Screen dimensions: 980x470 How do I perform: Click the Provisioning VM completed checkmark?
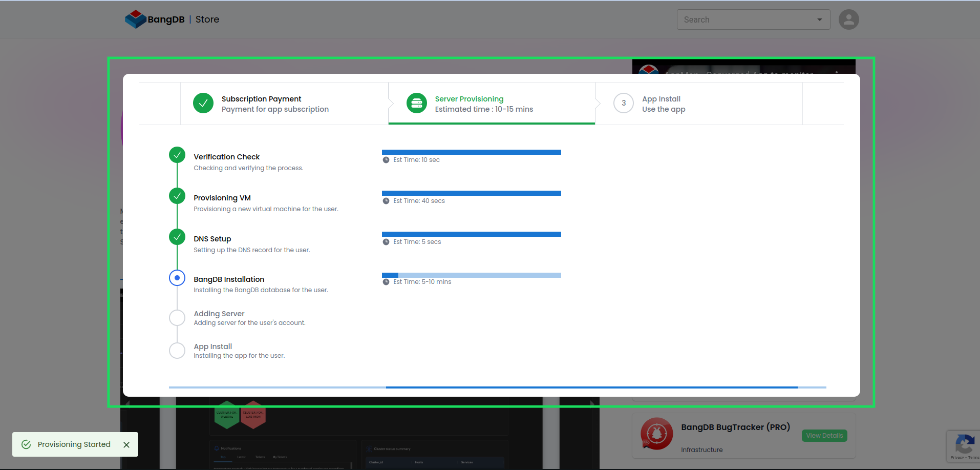(x=177, y=196)
